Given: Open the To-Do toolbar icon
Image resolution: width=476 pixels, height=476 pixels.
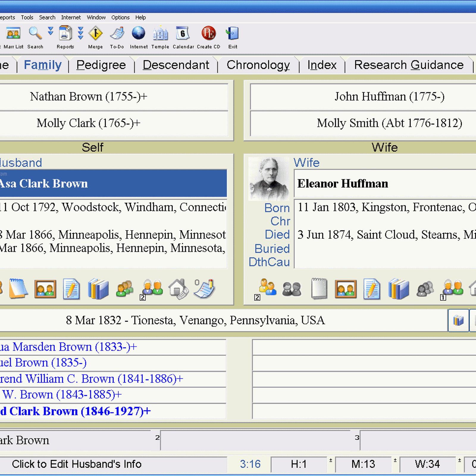Looking at the screenshot, I should coord(117,33).
